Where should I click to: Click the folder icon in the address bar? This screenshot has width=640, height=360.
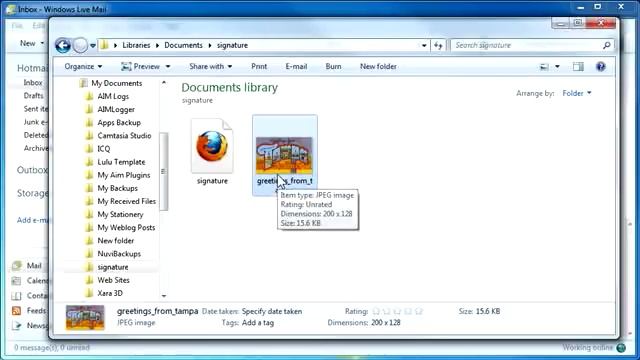(x=104, y=45)
